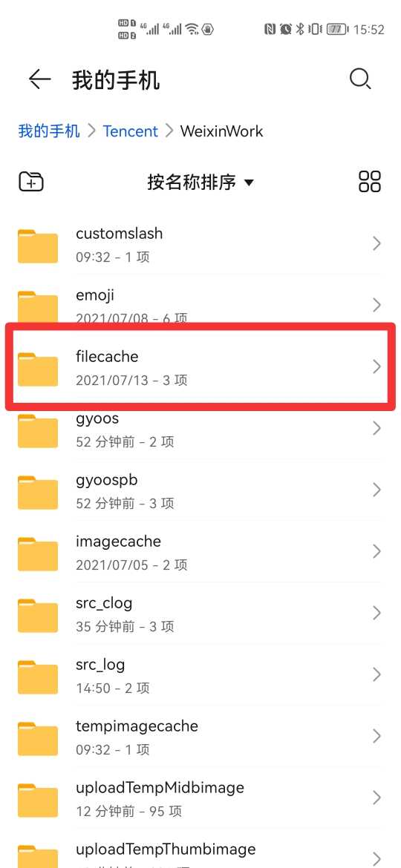Tap the imagecache folder icon
The height and width of the screenshot is (868, 401).
click(38, 553)
